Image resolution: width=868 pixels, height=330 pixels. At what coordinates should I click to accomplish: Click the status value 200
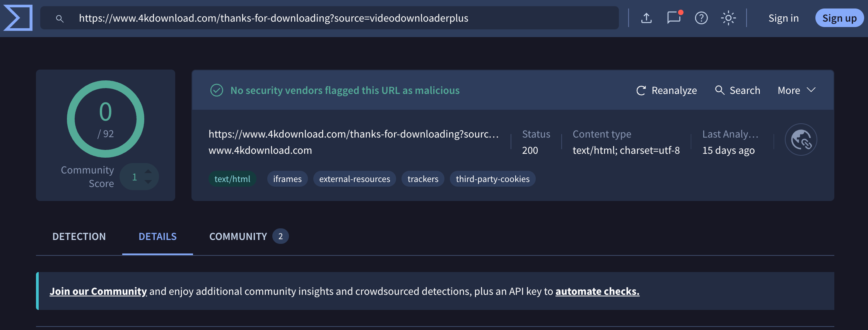(530, 150)
